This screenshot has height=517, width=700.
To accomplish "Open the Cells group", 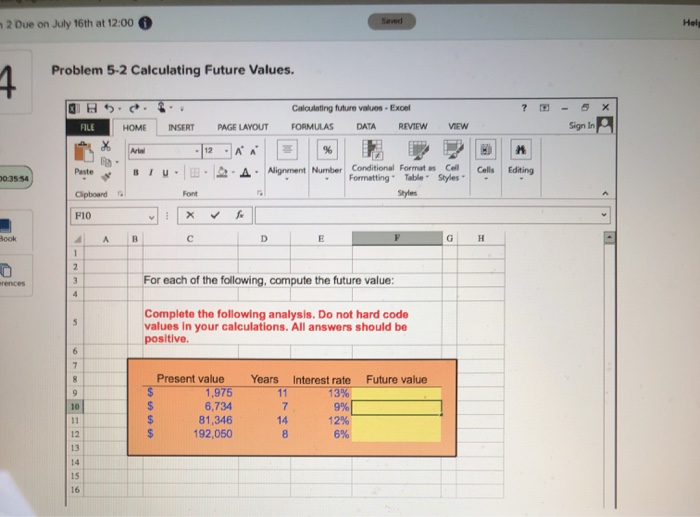I will pyautogui.click(x=485, y=161).
